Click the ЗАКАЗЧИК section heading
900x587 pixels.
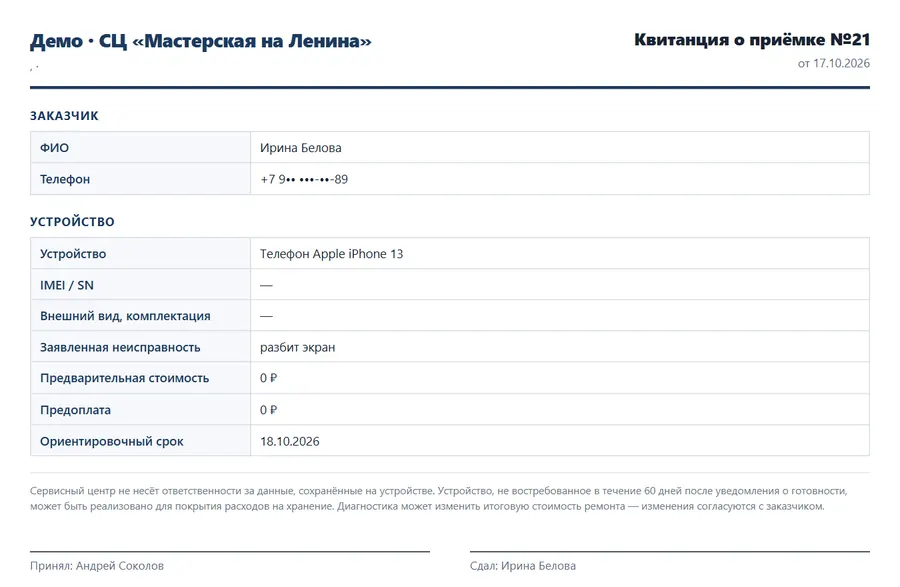pyautogui.click(x=64, y=116)
